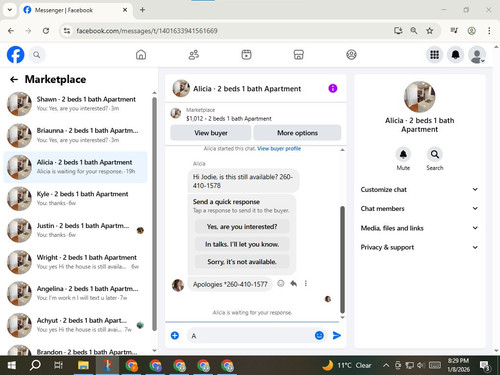Open the Achyut apartment conversation
Screen dimensions: 500x375
coord(76,325)
